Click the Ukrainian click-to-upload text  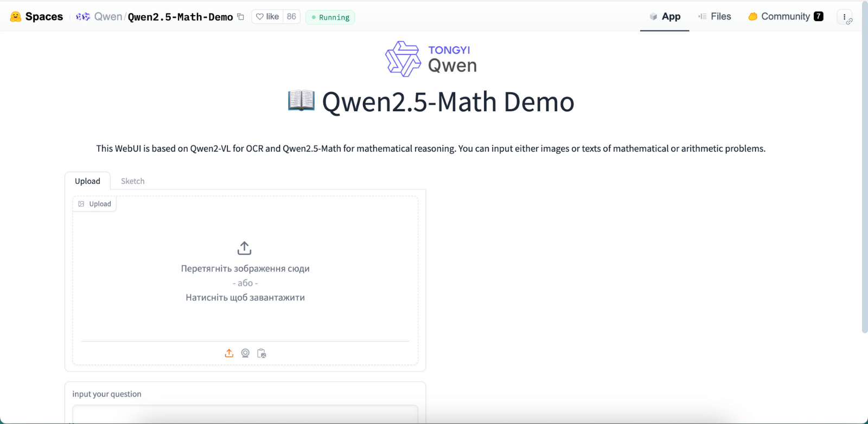pyautogui.click(x=245, y=297)
